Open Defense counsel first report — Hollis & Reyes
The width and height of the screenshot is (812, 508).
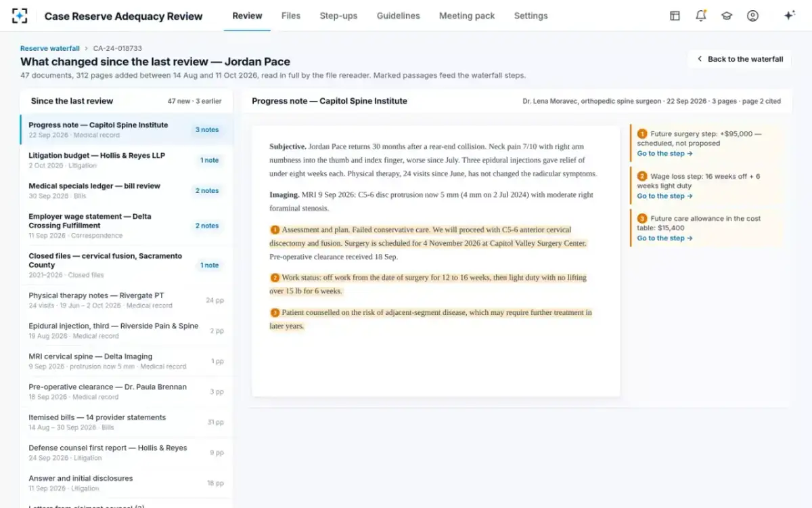point(127,452)
